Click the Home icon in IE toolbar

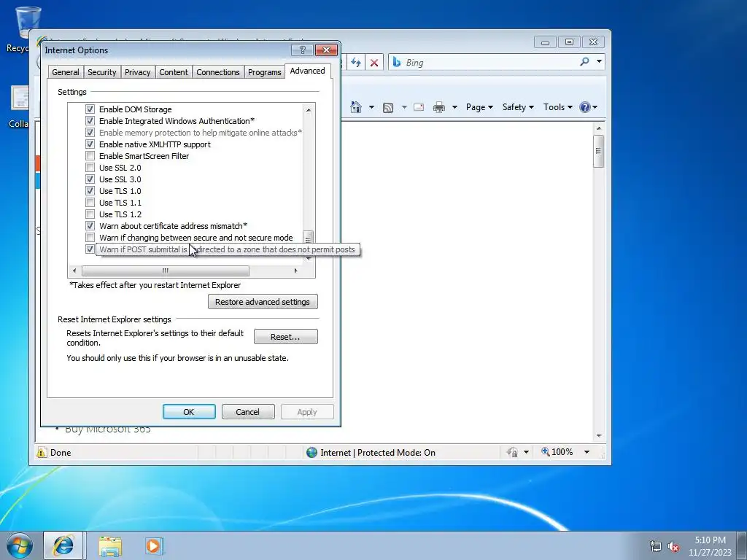[x=355, y=107]
